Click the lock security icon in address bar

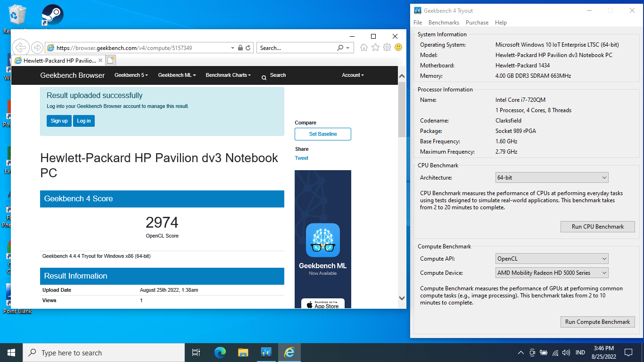[240, 48]
